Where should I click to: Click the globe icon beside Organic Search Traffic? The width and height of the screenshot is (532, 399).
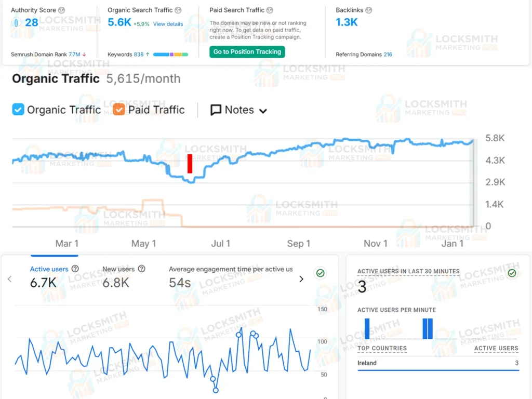point(178,10)
